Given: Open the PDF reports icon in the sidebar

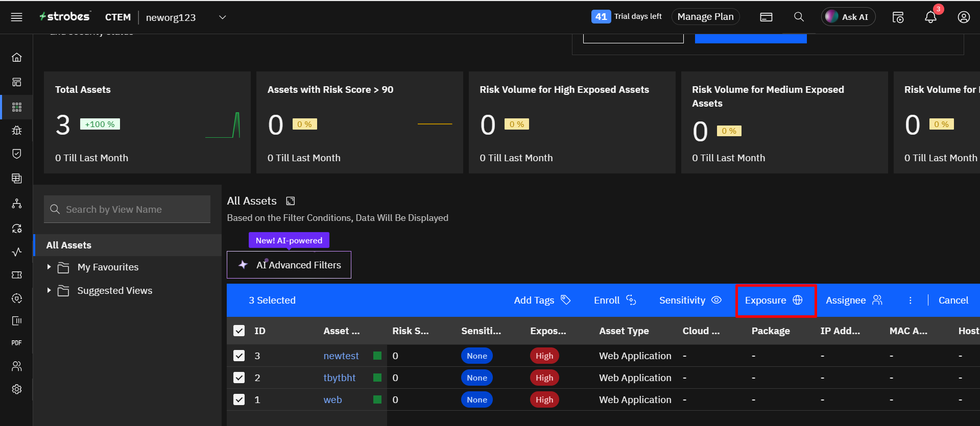Looking at the screenshot, I should coord(17,343).
